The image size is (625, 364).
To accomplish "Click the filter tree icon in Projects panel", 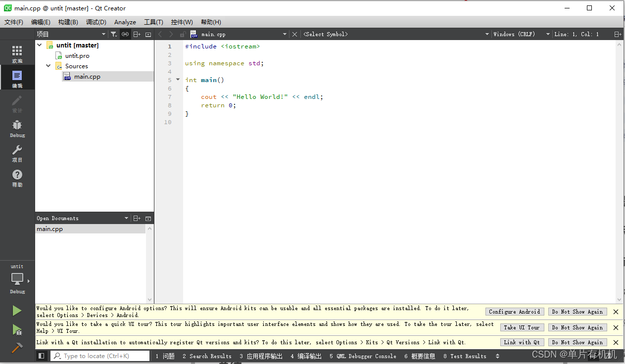I will (x=113, y=34).
